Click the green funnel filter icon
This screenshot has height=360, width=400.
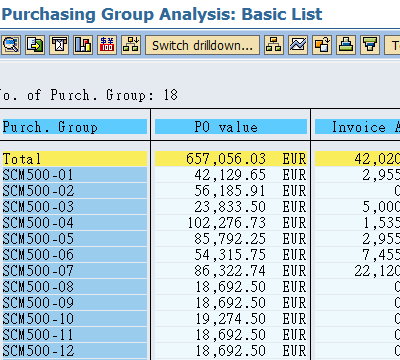pyautogui.click(x=370, y=45)
